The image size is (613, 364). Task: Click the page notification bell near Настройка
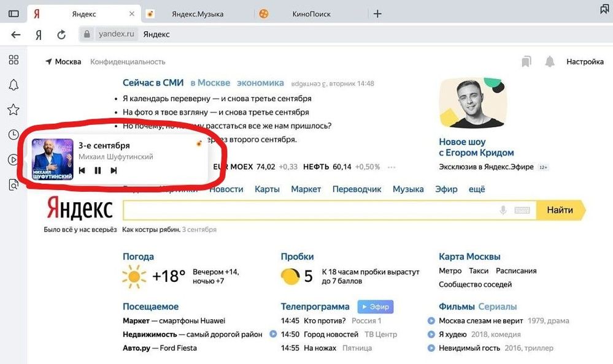[x=550, y=61]
